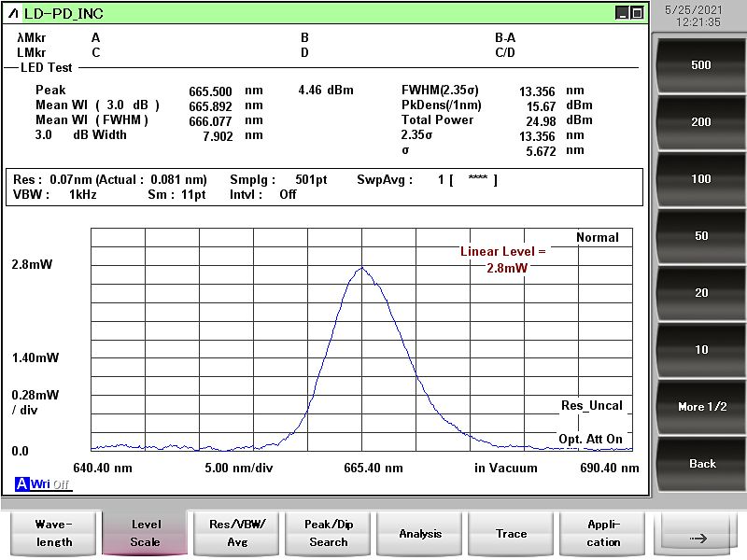This screenshot has width=747, height=560.
Task: Select the 200 scale softkey
Action: (700, 122)
